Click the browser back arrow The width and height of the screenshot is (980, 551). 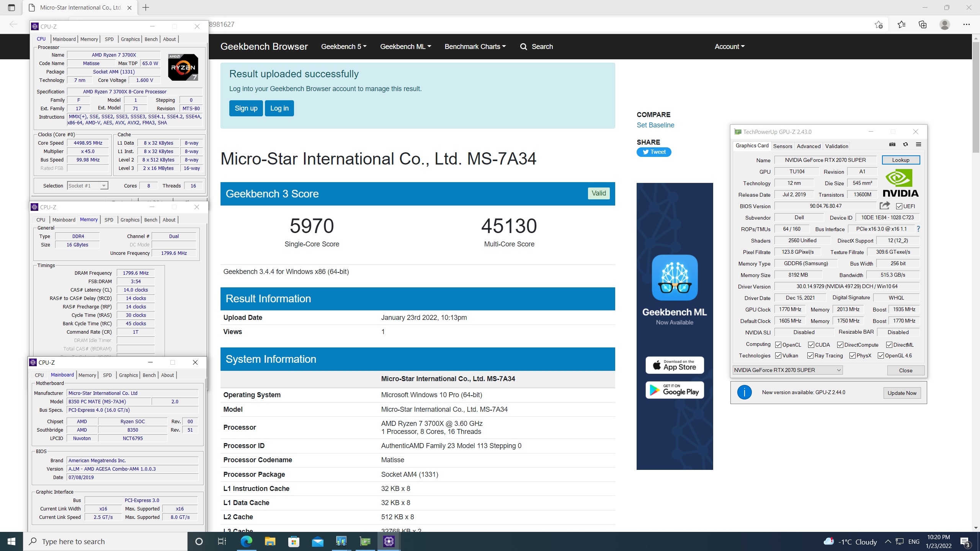[13, 24]
